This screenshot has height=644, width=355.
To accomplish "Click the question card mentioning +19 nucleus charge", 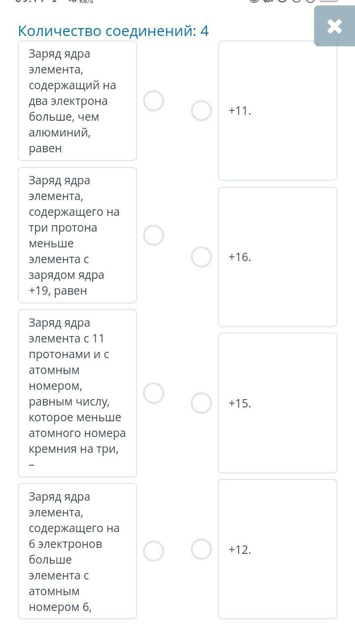I will 77,236.
